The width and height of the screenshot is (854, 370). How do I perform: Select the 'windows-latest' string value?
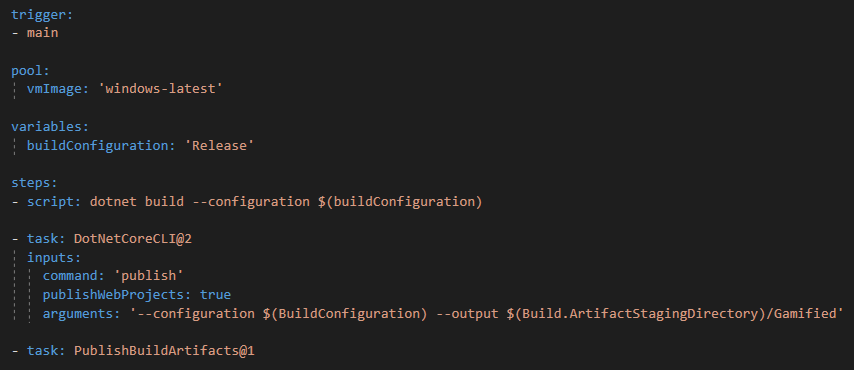pyautogui.click(x=161, y=89)
